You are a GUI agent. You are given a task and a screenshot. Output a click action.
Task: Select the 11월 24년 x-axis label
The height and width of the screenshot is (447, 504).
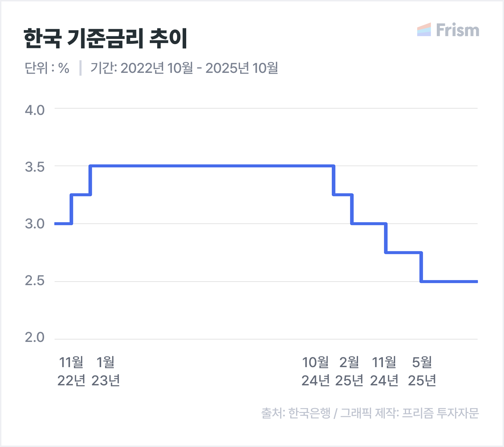tap(384, 371)
